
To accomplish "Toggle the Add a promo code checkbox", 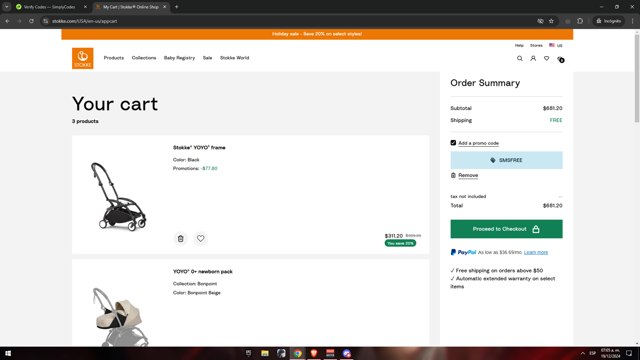I will tap(453, 143).
